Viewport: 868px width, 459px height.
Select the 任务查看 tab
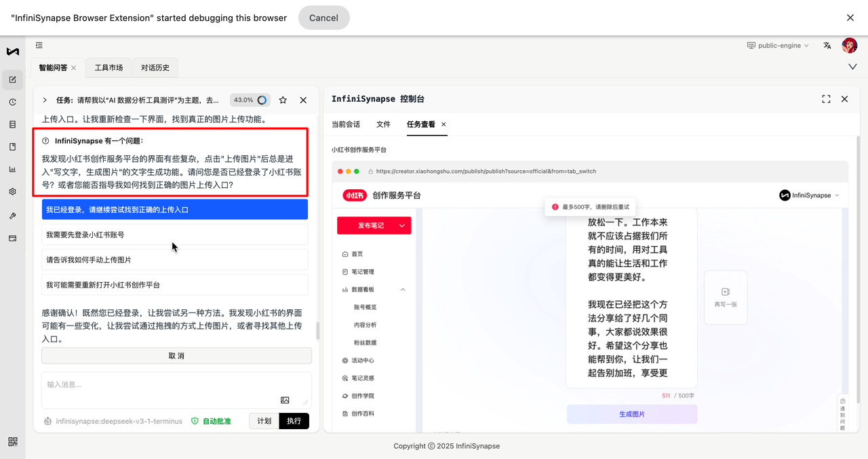pos(420,125)
